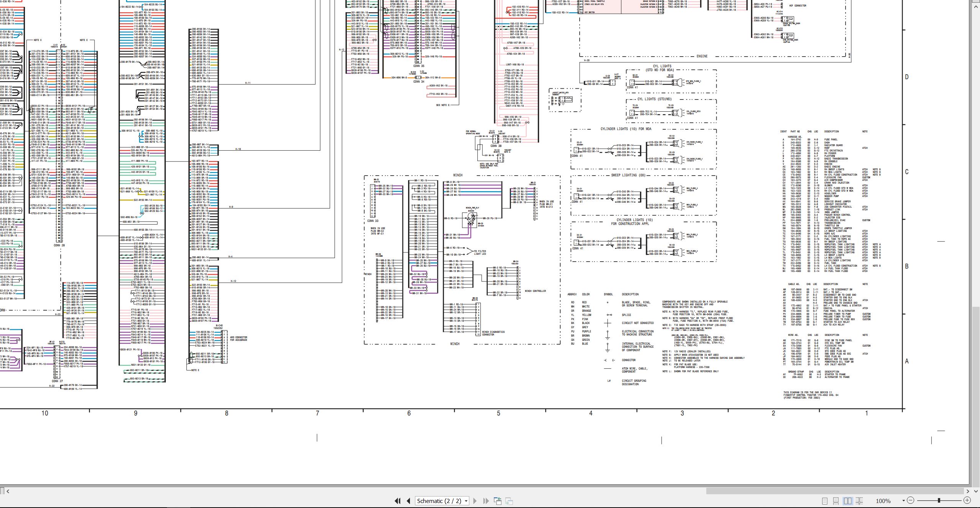The image size is (980, 508).
Task: Click grid column number 9 on border
Action: (x=136, y=413)
